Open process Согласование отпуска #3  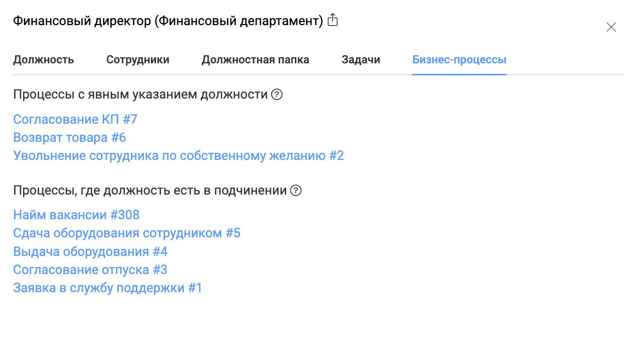(x=90, y=269)
